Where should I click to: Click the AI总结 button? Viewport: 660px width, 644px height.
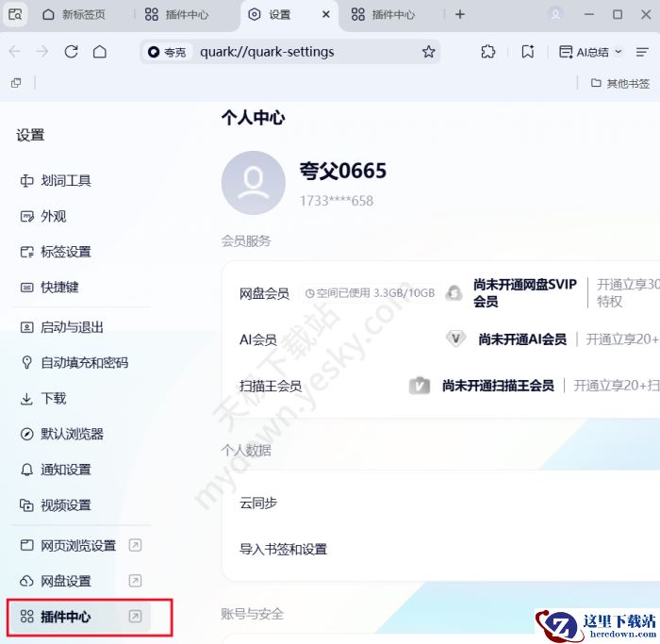point(585,52)
